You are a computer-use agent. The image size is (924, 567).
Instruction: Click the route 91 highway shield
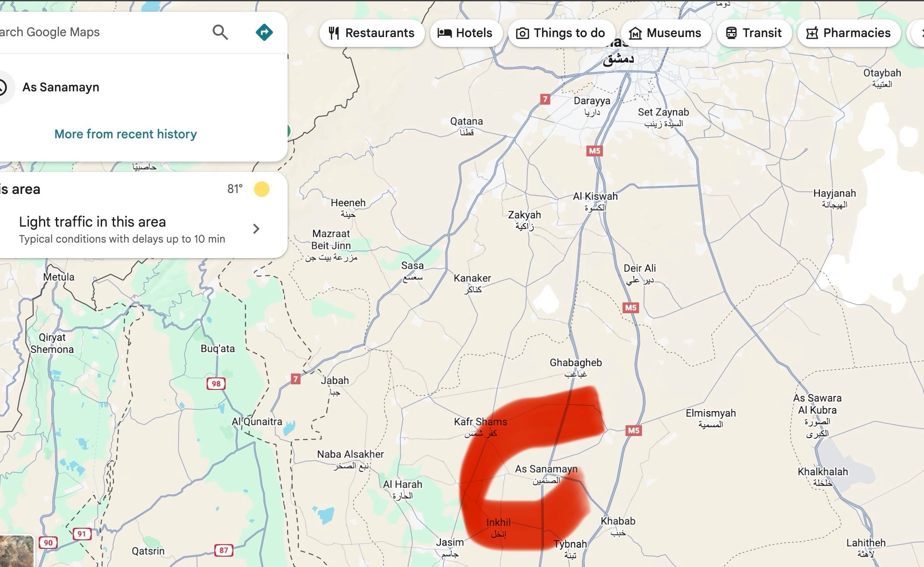[81, 534]
